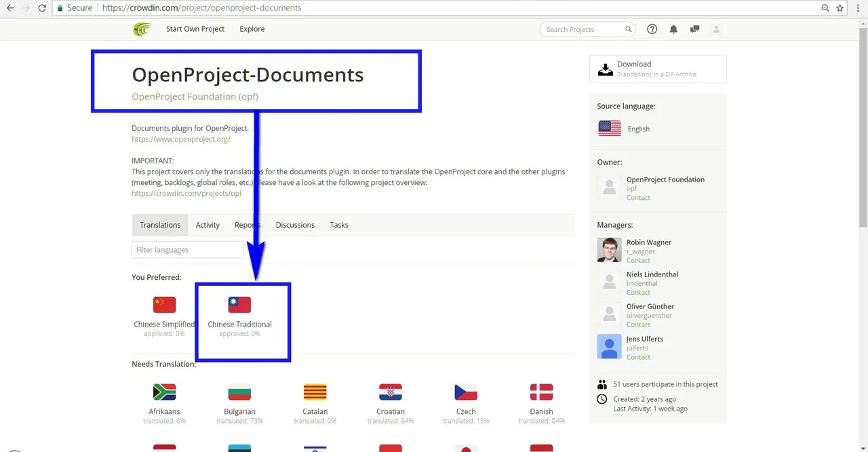Open the messages chat icon

point(694,29)
